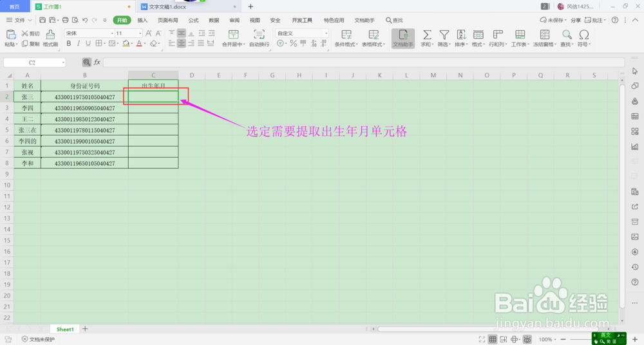644x345 pixels.
Task: Toggle top vertical alignment
Action: click(172, 33)
